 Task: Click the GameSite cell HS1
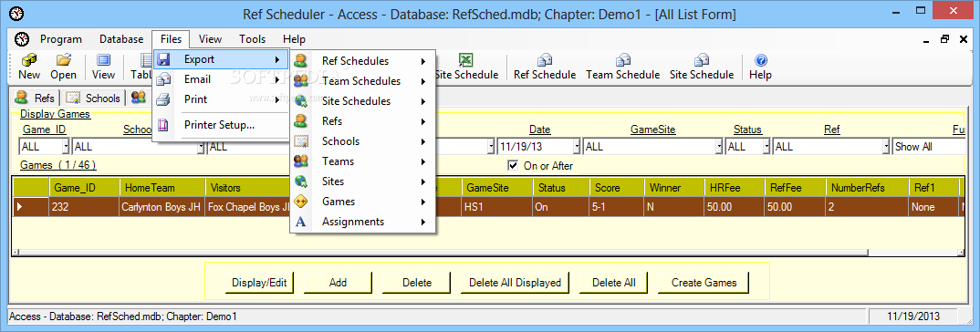pyautogui.click(x=497, y=207)
